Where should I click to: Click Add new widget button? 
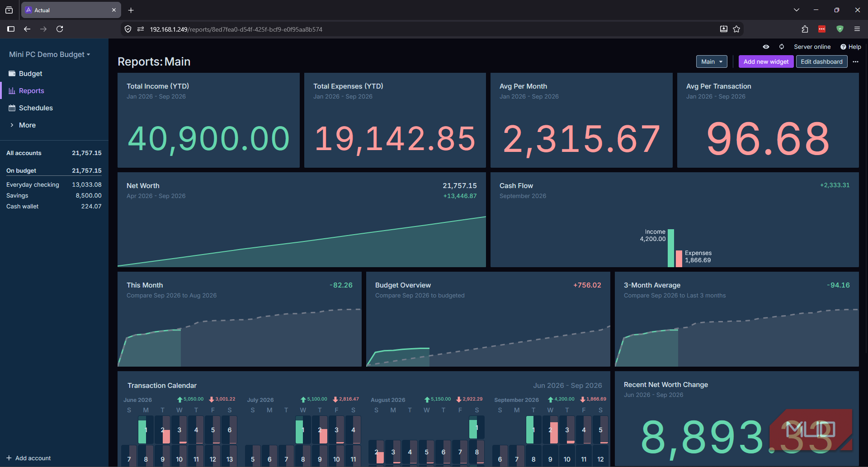click(x=766, y=61)
